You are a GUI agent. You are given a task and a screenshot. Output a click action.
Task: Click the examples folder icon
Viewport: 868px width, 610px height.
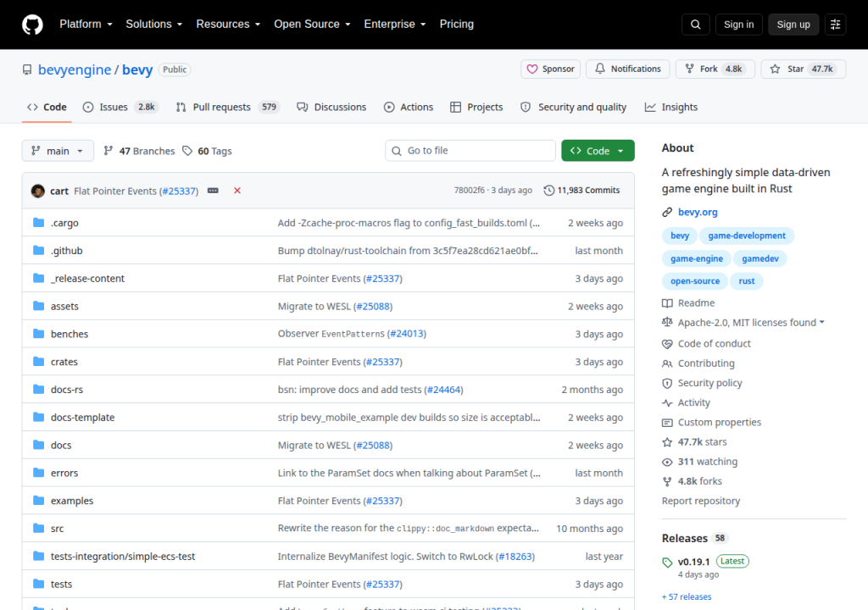pyautogui.click(x=39, y=501)
